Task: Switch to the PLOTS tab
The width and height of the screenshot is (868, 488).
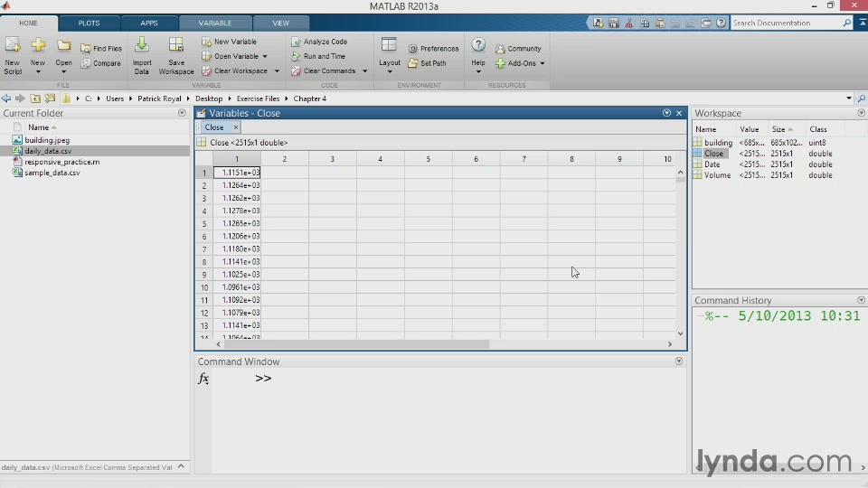Action: point(89,23)
